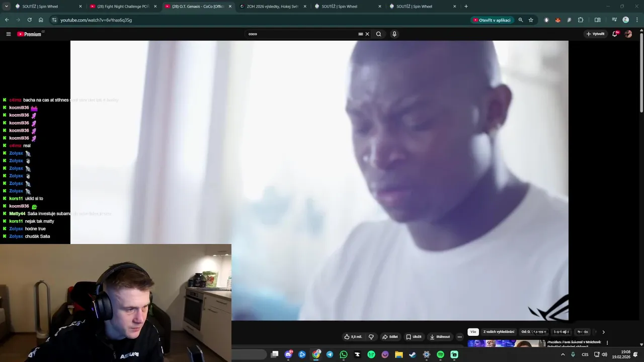The height and width of the screenshot is (362, 644).
Task: Open Discord from the taskbar
Action: [288, 354]
